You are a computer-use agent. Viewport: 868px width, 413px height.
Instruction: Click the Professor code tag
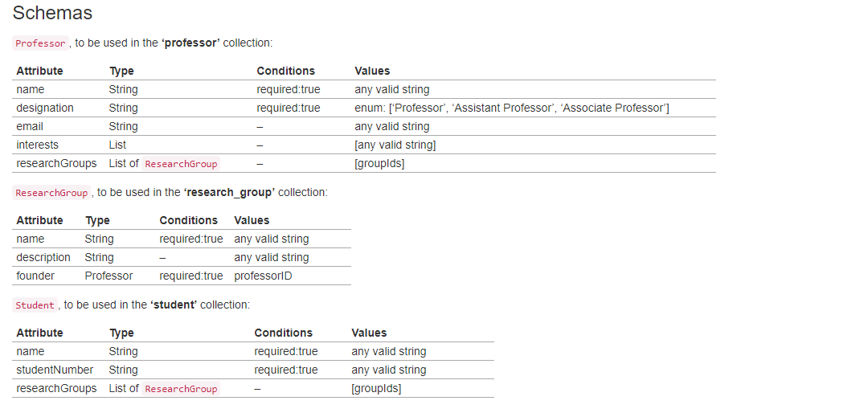(40, 43)
